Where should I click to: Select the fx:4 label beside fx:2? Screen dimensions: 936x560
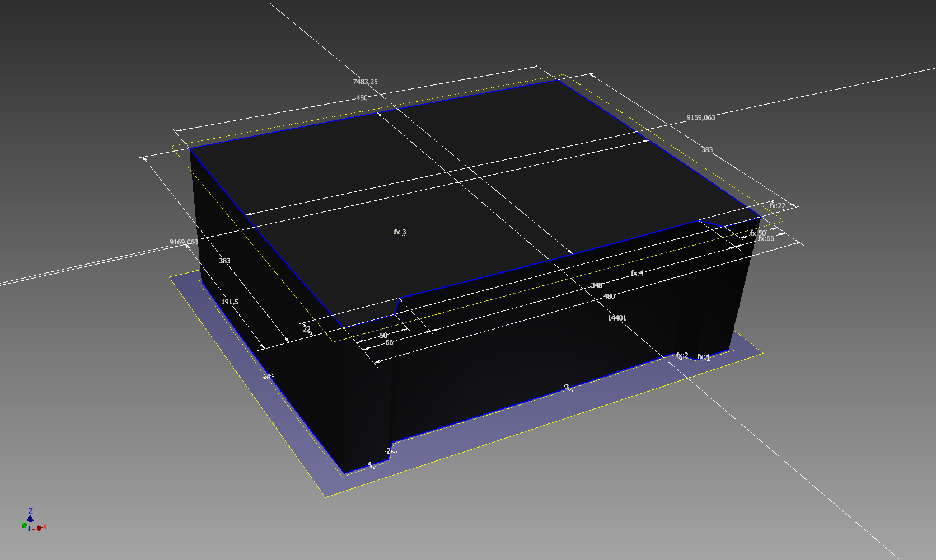[703, 357]
